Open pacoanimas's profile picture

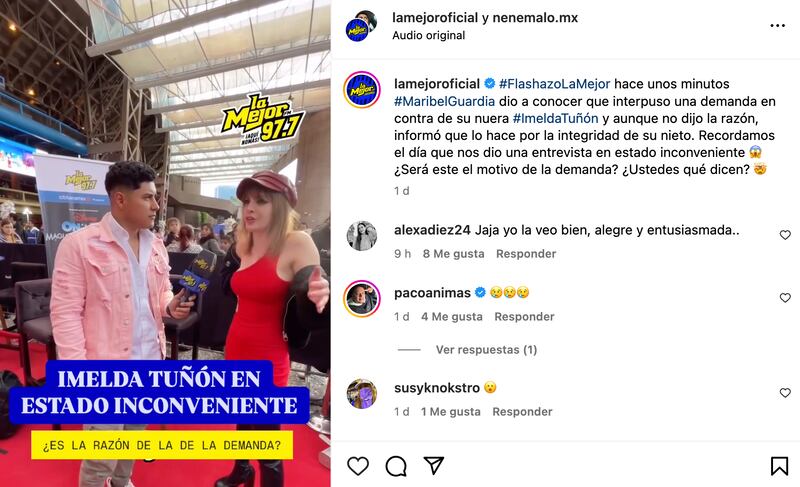click(x=362, y=299)
